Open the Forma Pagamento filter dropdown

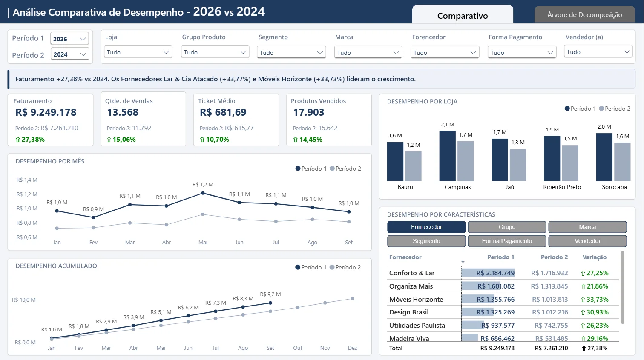point(522,52)
